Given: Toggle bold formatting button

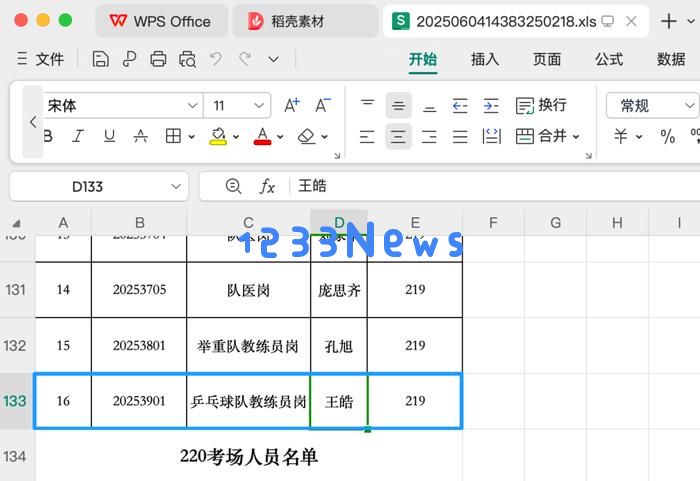Looking at the screenshot, I should click(48, 136).
